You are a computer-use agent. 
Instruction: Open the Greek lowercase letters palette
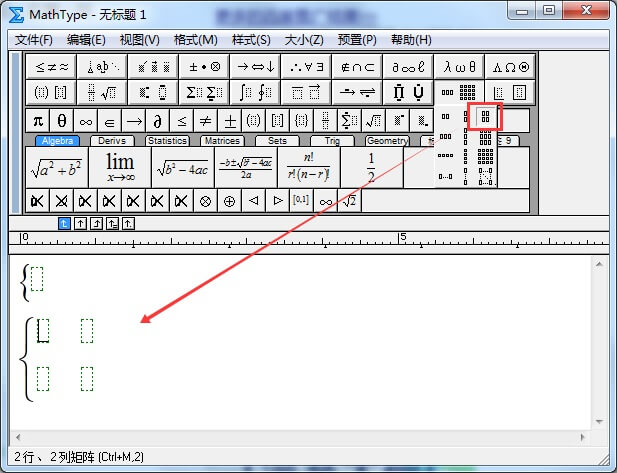pyautogui.click(x=460, y=67)
